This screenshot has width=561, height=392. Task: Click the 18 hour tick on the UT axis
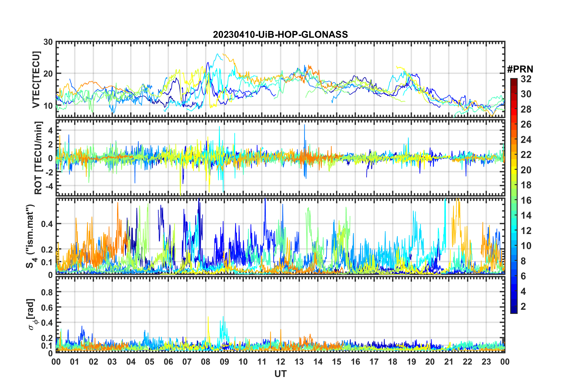pos(393,362)
